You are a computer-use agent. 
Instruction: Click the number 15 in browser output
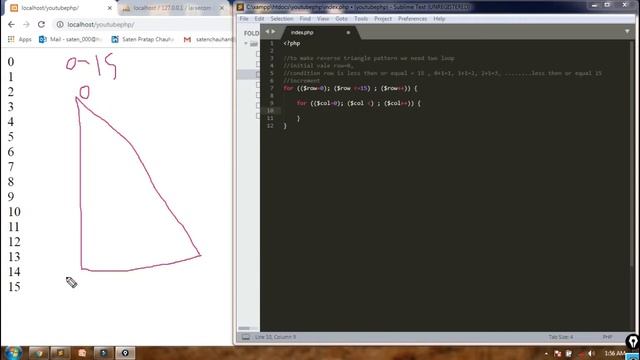pyautogui.click(x=14, y=287)
